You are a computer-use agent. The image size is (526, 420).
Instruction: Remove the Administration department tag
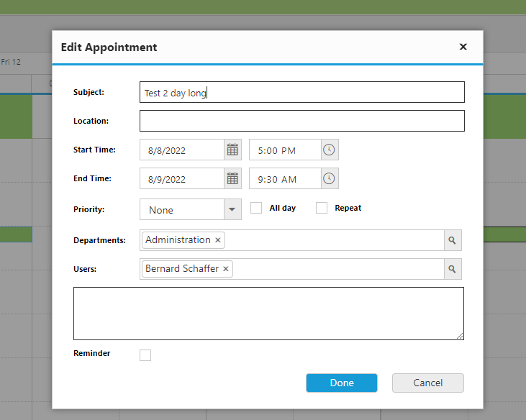tap(218, 240)
